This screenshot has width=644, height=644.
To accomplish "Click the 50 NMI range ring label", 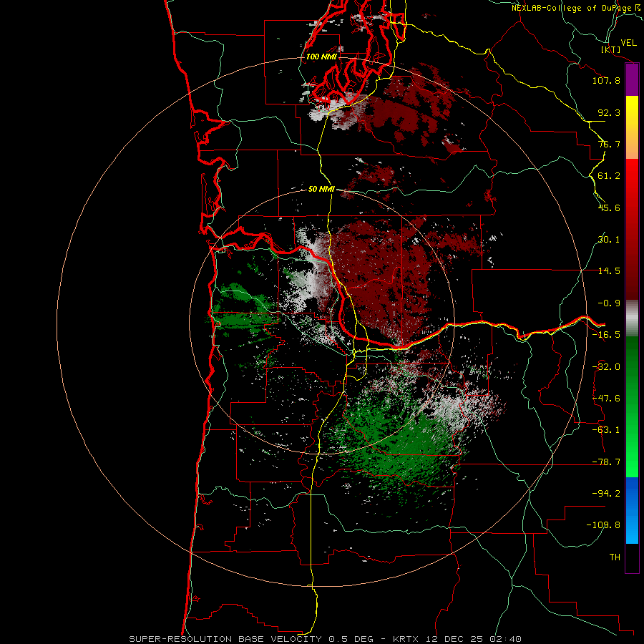I will (321, 189).
